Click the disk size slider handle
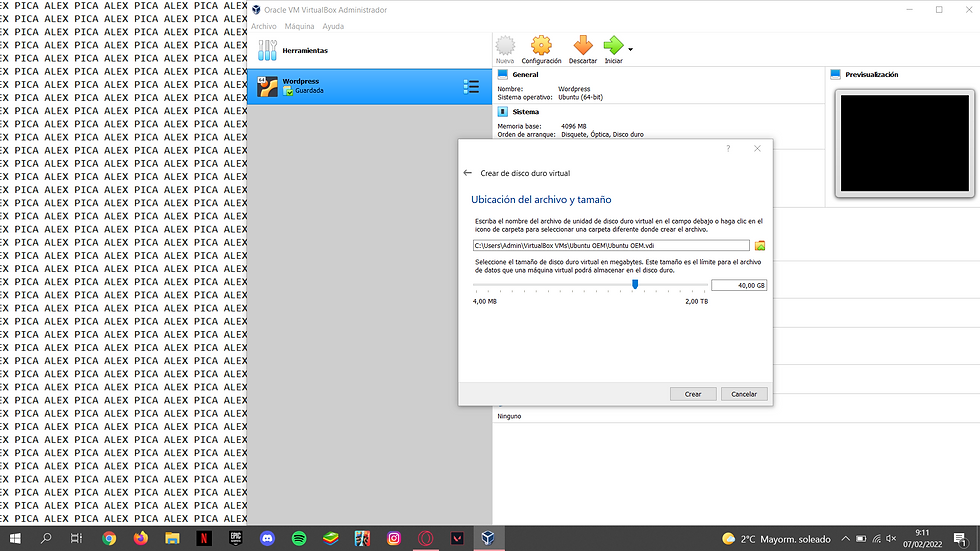The height and width of the screenshot is (551, 980). [x=635, y=284]
